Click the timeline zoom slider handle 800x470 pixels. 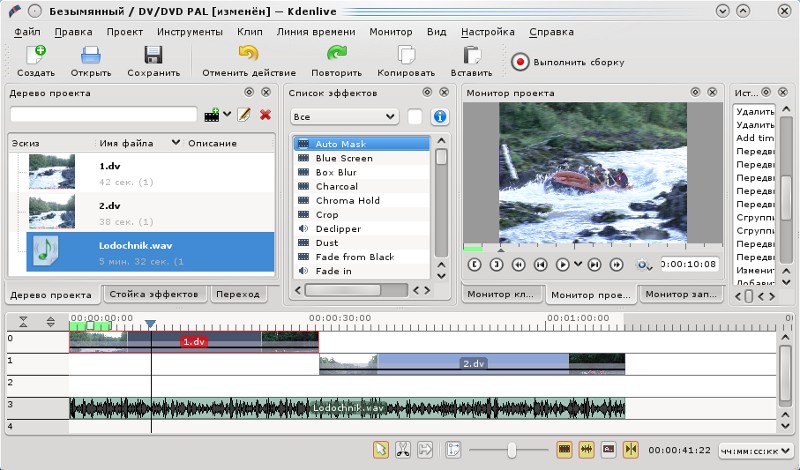(511, 450)
